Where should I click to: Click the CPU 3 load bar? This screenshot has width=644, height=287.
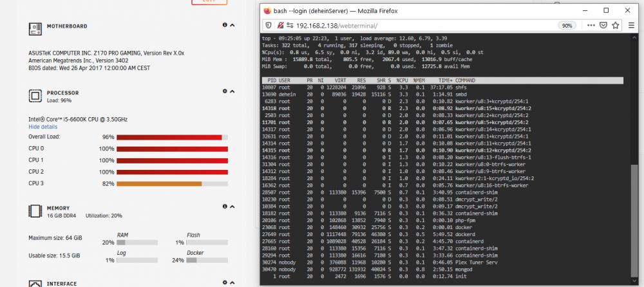coord(172,184)
